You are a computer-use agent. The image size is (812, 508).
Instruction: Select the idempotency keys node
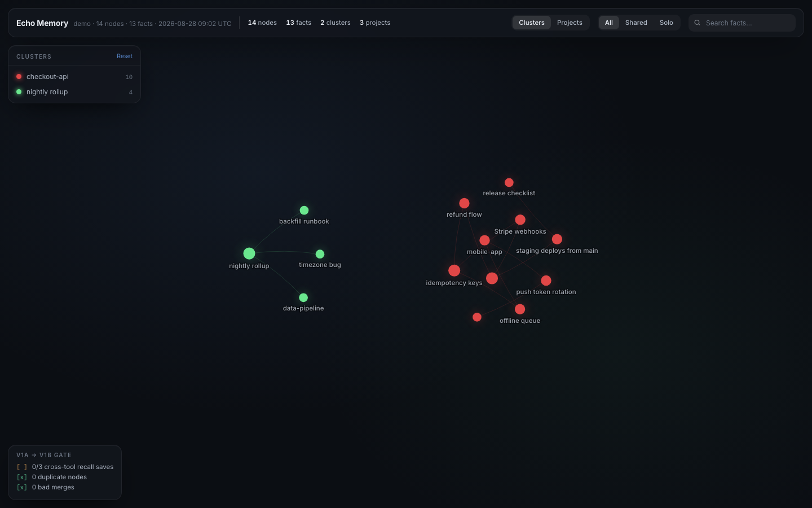tap(454, 271)
